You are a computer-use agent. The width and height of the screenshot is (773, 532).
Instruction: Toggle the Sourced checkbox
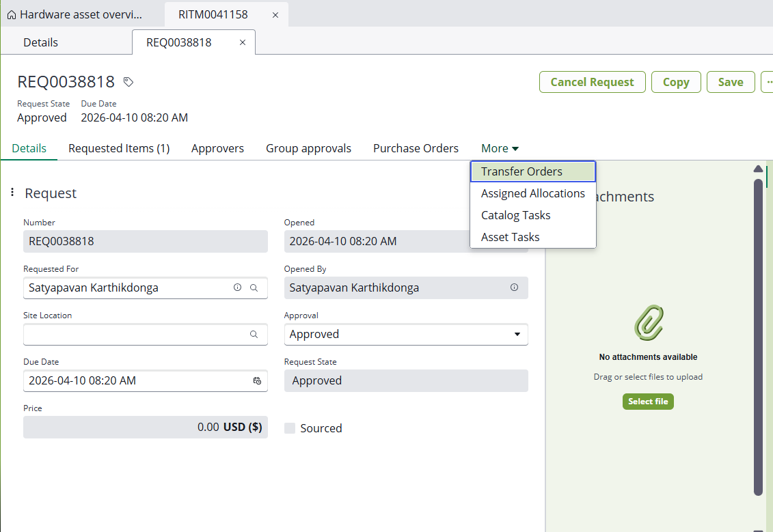pos(290,428)
